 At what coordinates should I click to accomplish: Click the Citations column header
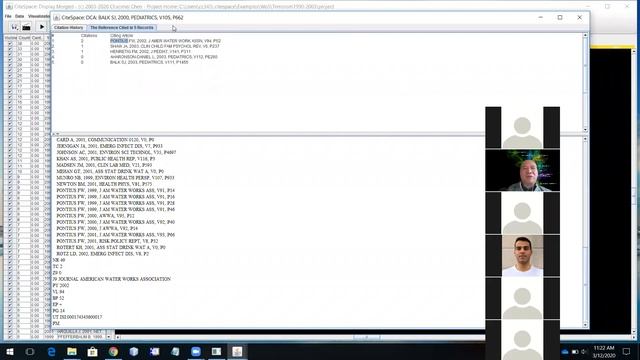89,36
